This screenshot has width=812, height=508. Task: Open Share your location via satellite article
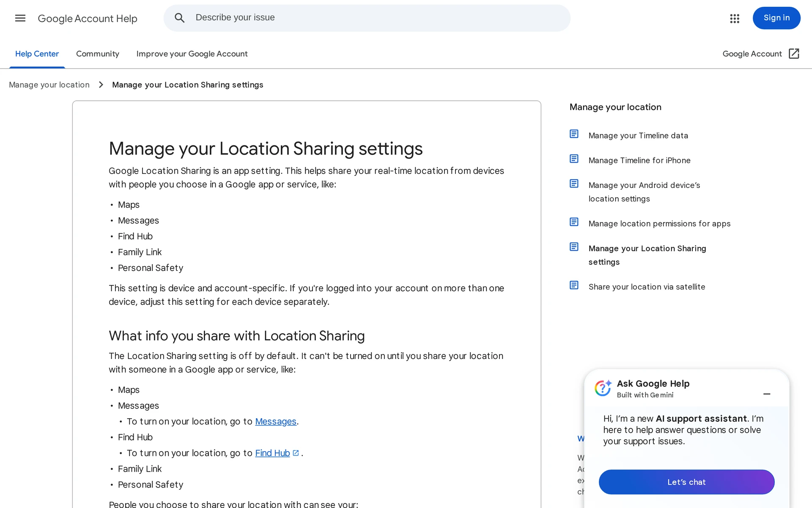(x=647, y=287)
